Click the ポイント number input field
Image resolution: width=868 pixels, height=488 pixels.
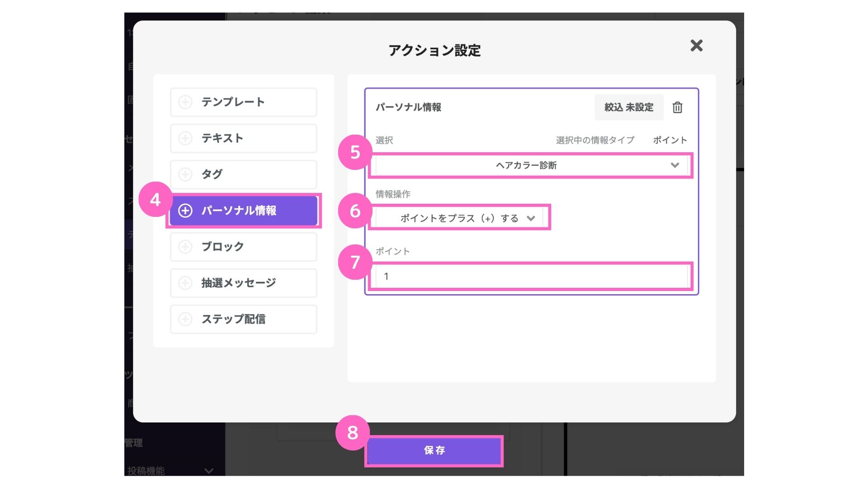click(x=531, y=276)
